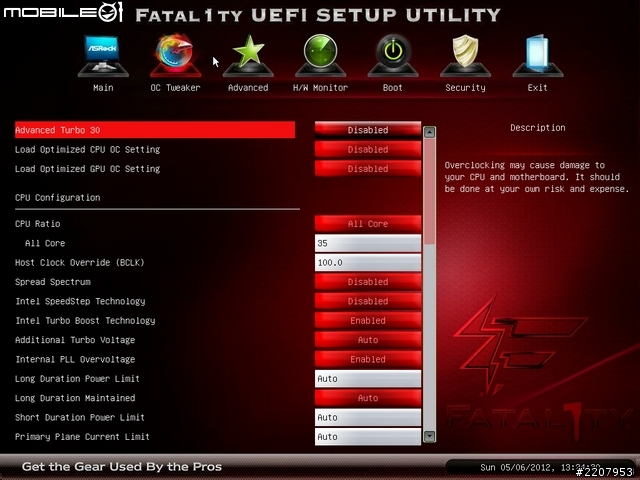Switch to the Boot tab label
The width and height of the screenshot is (640, 480).
[x=393, y=87]
